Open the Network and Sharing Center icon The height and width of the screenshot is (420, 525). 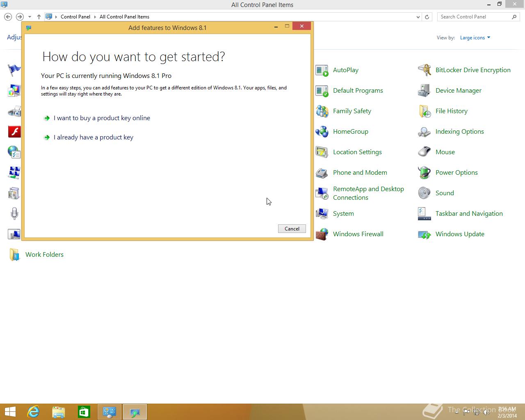click(14, 173)
